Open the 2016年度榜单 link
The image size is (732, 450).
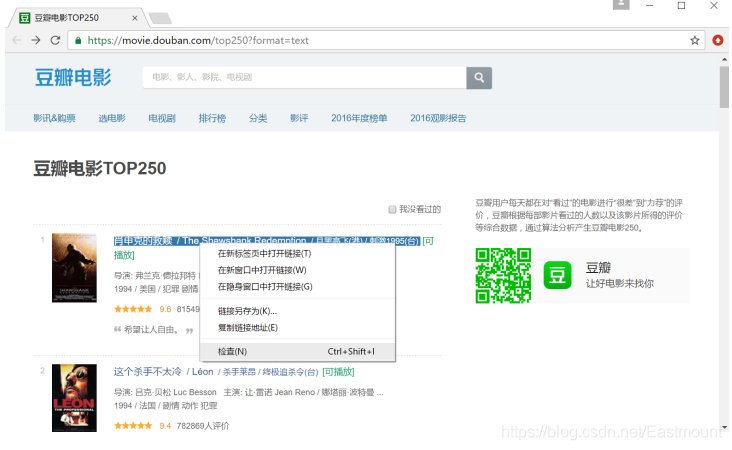[x=359, y=118]
